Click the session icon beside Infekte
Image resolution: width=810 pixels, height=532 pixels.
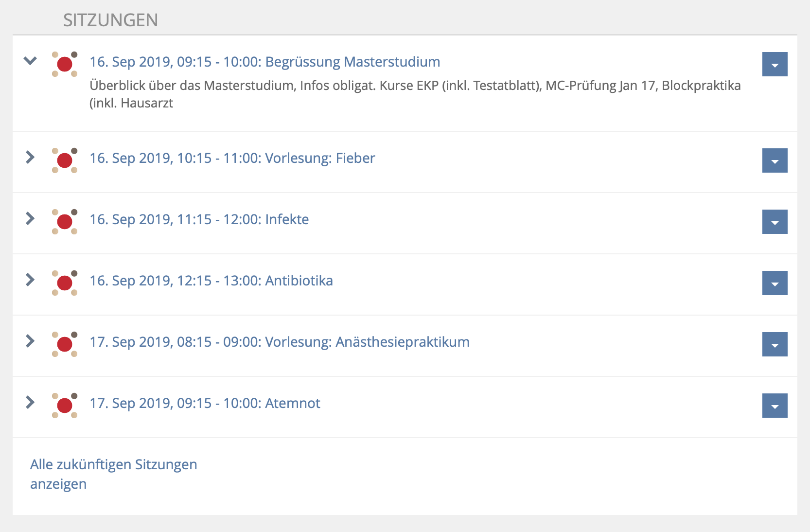tap(65, 221)
